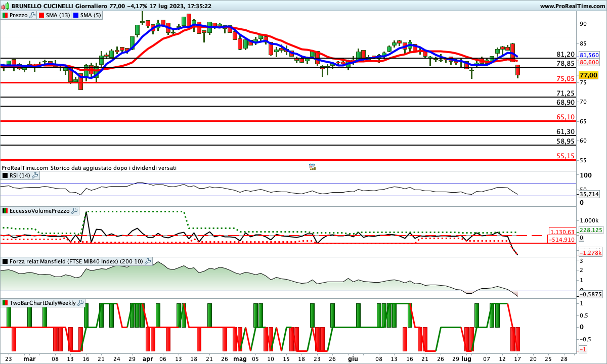The image size is (607, 364).
Task: Click the RSI (14) label
Action: pos(20,175)
